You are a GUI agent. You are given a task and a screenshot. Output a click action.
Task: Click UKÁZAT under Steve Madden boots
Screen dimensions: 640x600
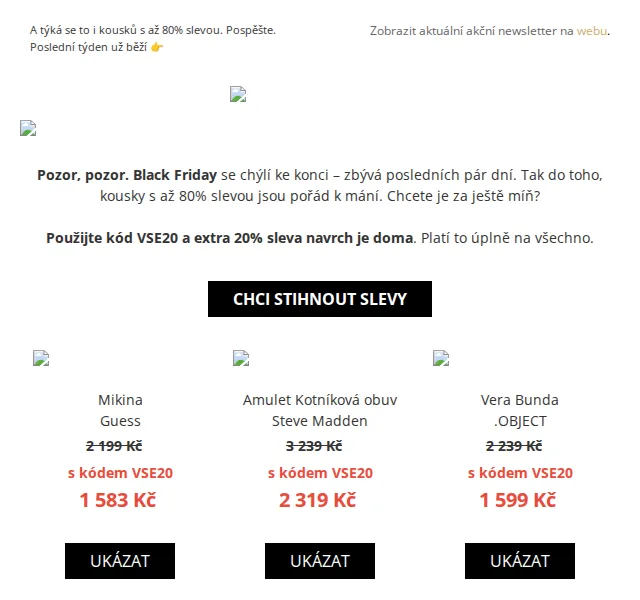click(x=320, y=561)
